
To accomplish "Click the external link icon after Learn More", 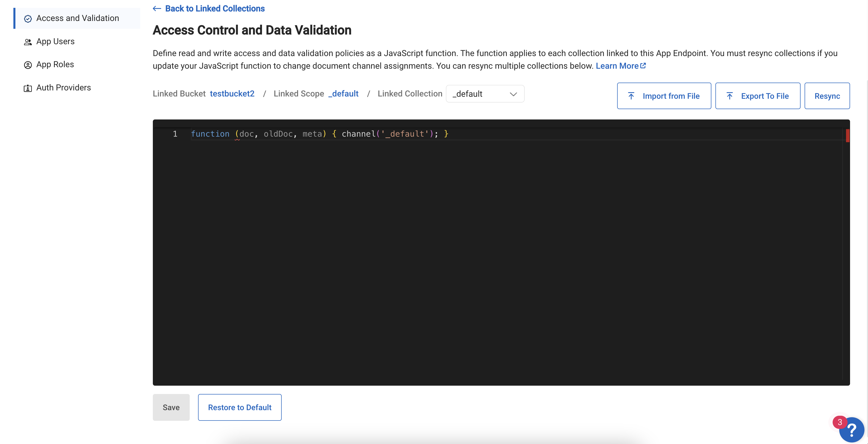I will point(643,66).
